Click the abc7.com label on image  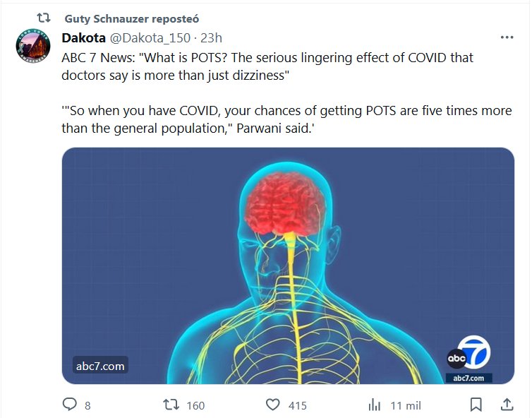click(99, 366)
